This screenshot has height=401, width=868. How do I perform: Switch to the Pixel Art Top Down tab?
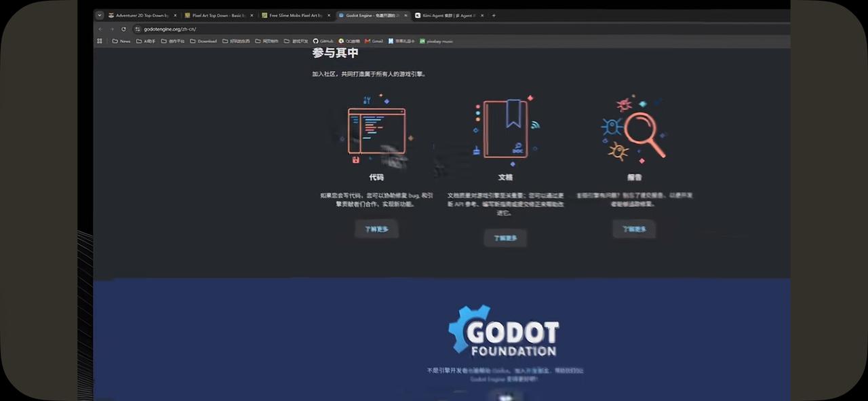[219, 15]
